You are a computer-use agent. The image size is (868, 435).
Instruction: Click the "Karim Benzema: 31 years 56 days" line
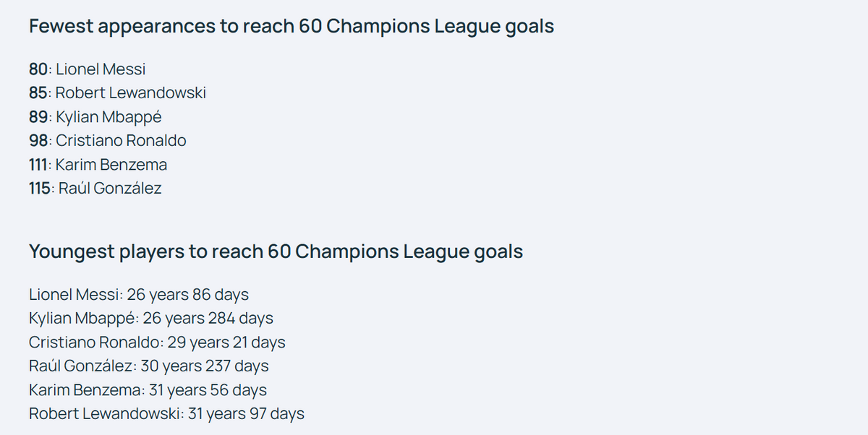pyautogui.click(x=148, y=390)
